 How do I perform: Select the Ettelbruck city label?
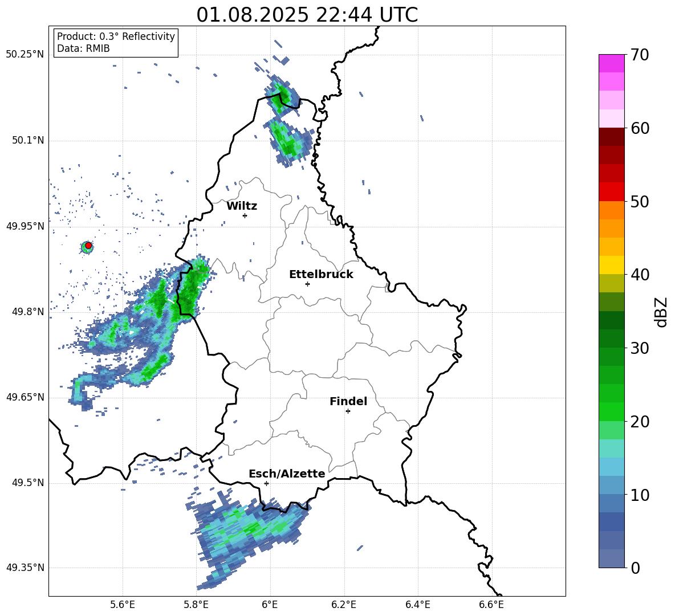click(x=321, y=275)
